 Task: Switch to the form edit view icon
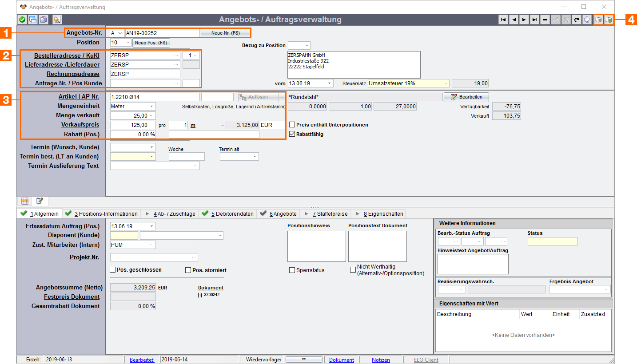coord(40,201)
